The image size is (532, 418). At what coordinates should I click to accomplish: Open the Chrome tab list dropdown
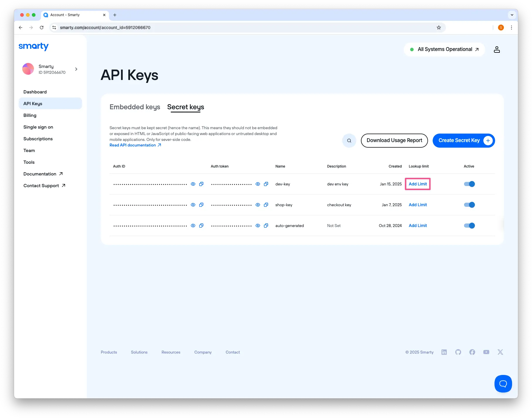pyautogui.click(x=512, y=15)
